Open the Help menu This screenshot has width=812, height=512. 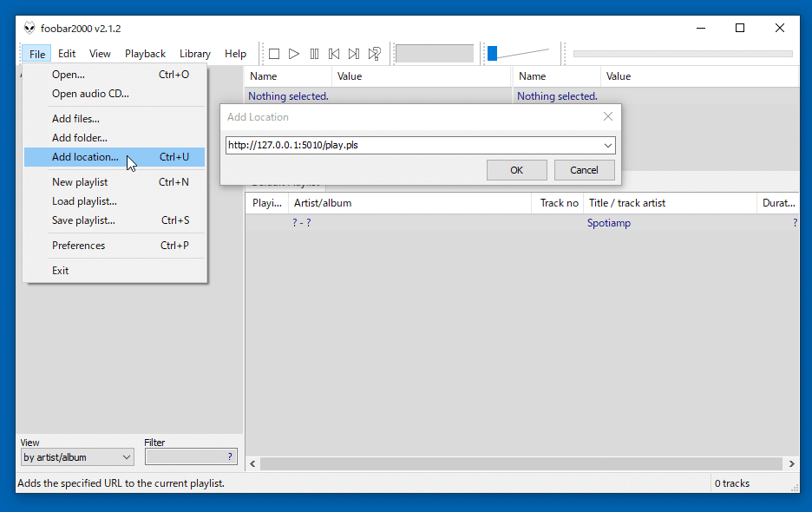235,54
